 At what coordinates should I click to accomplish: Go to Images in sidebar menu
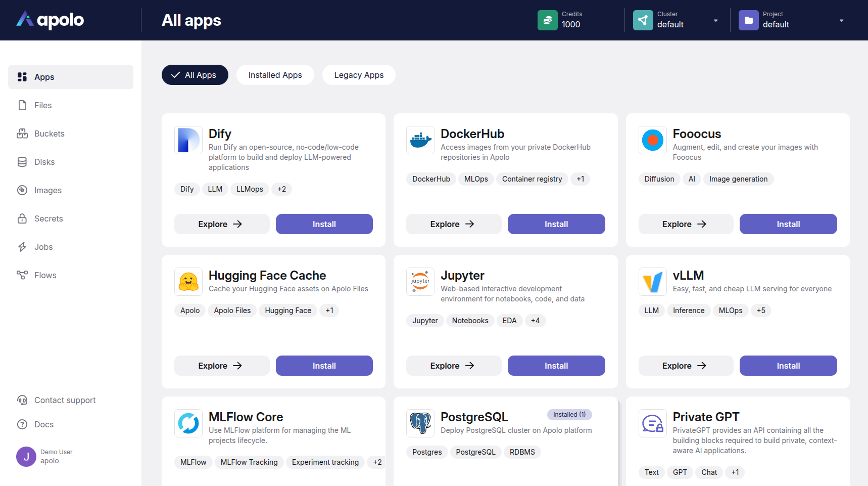click(x=47, y=190)
